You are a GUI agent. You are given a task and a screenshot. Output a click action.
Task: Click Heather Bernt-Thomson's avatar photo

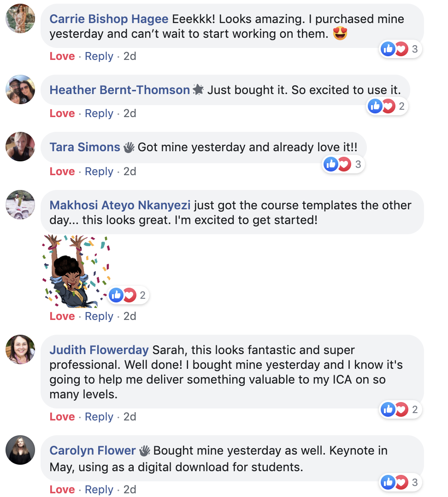tap(20, 89)
